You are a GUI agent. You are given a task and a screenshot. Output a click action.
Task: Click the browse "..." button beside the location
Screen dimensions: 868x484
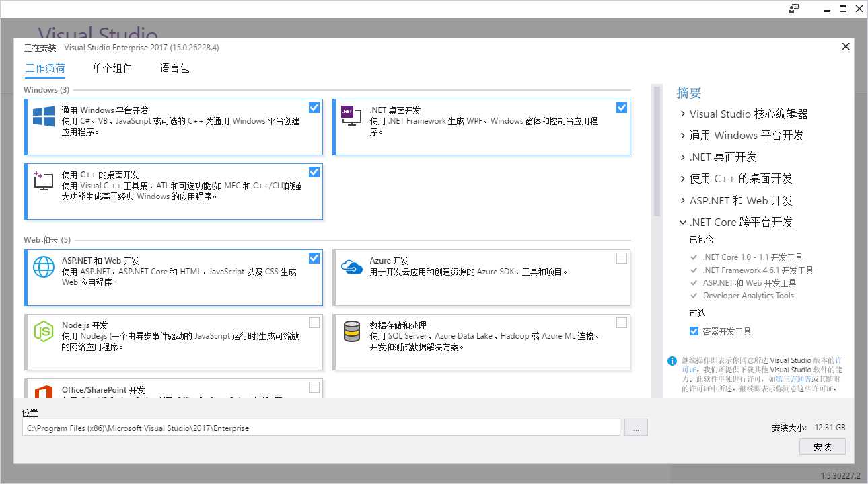pyautogui.click(x=636, y=428)
